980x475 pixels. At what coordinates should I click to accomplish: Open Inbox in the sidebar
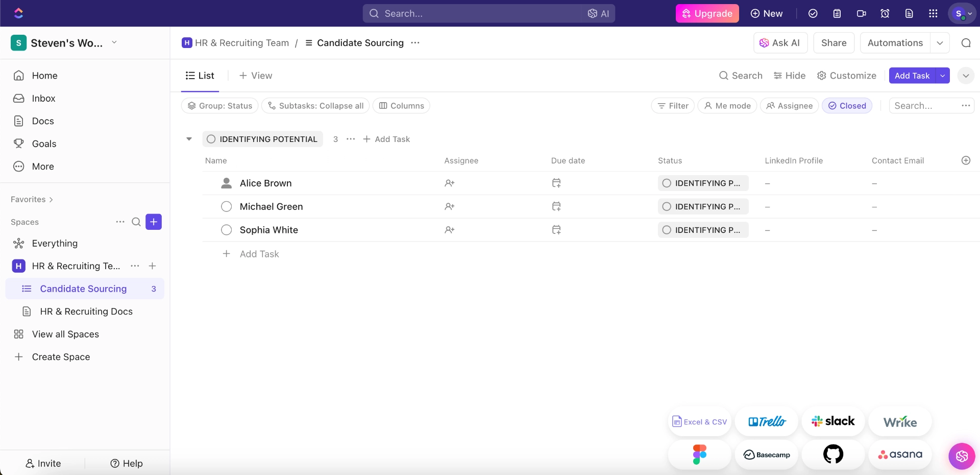tap(43, 98)
